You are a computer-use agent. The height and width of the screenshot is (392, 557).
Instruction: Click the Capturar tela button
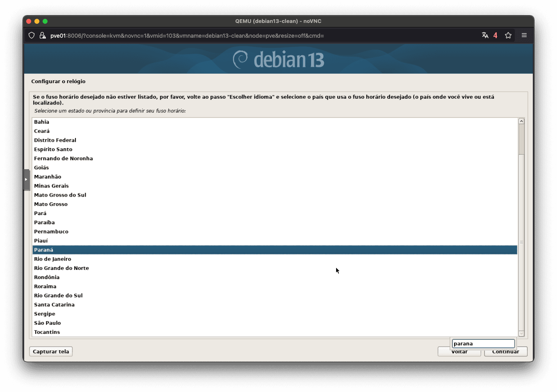pos(51,351)
